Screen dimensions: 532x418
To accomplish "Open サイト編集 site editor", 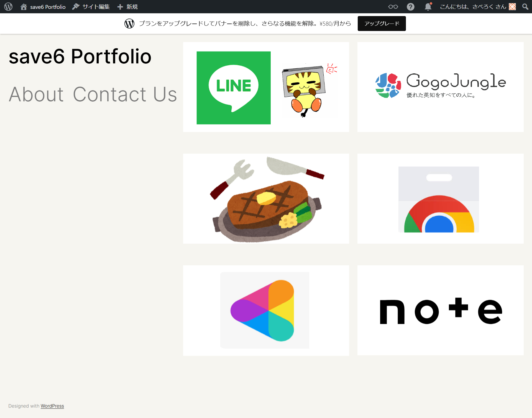I will (x=96, y=7).
